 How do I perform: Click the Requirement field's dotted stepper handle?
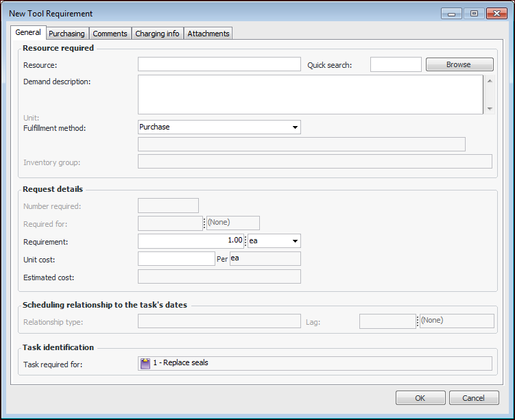point(245,241)
